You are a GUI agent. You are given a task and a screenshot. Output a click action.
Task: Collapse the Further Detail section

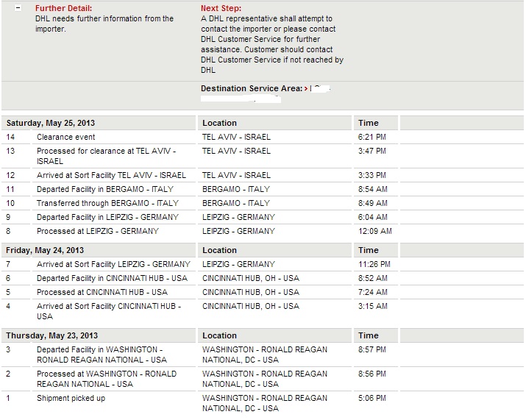coord(18,8)
